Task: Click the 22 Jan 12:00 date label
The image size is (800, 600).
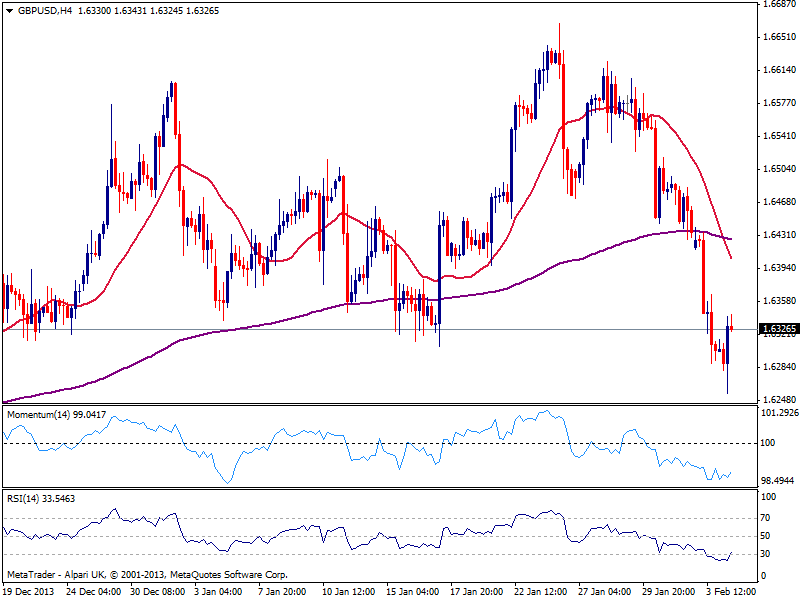Action: point(541,592)
